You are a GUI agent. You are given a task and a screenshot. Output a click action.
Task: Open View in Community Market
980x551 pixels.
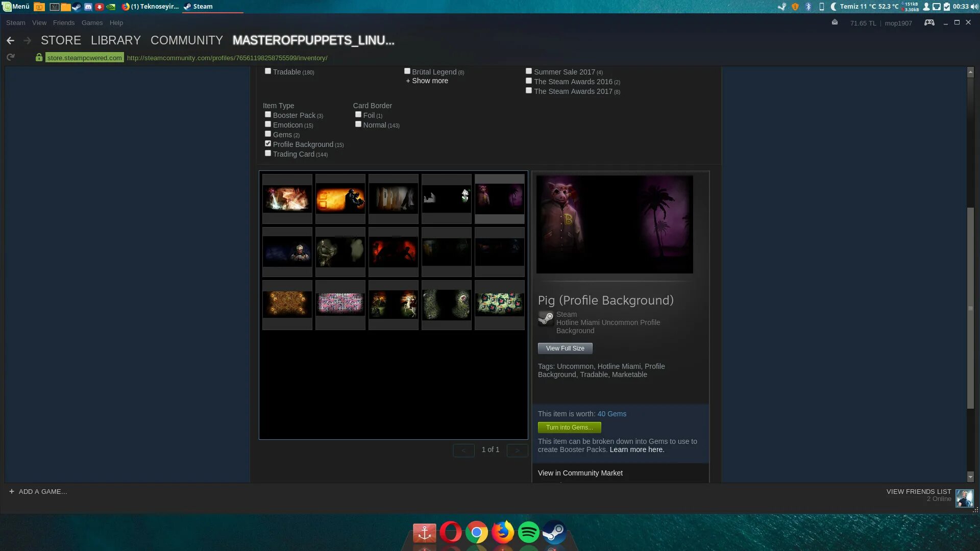pos(580,473)
